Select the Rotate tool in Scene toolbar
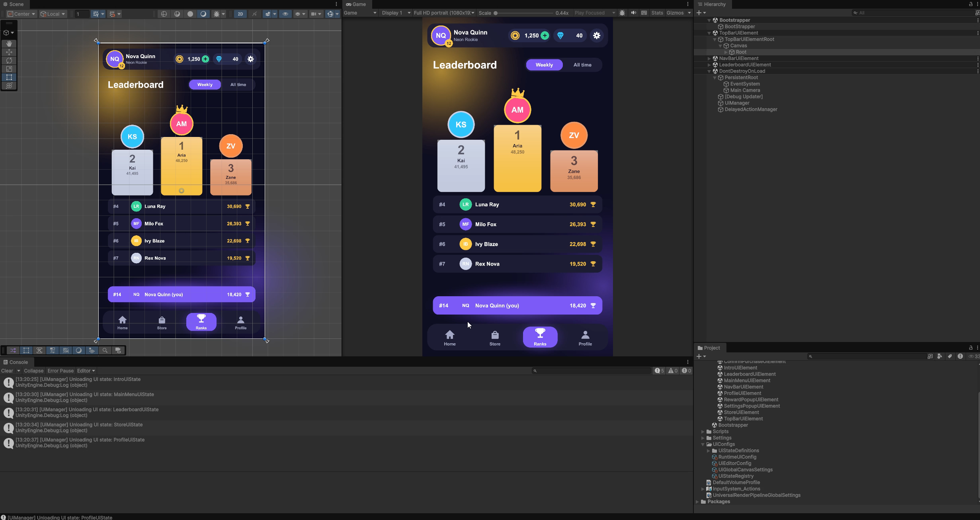This screenshot has height=520, width=980. coord(9,61)
